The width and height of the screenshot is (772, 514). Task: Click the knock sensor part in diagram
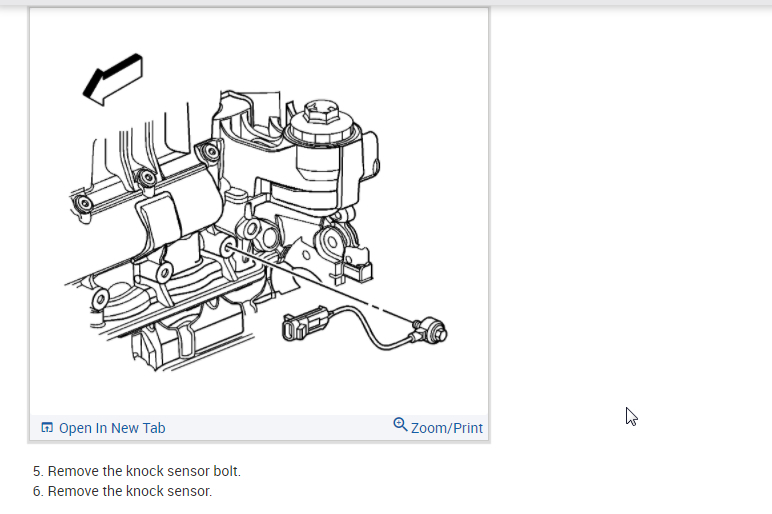coord(431,331)
